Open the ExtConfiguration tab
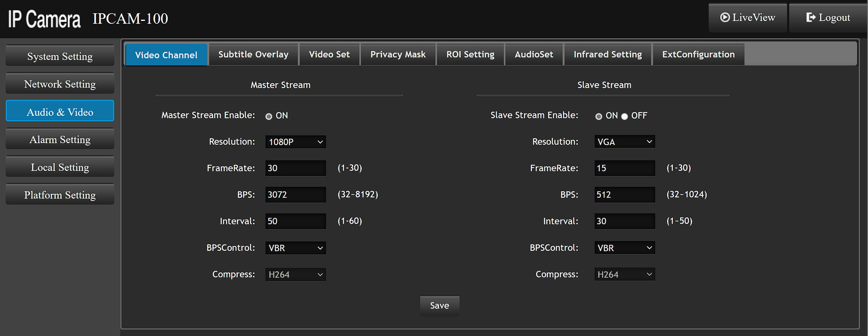 click(x=699, y=54)
